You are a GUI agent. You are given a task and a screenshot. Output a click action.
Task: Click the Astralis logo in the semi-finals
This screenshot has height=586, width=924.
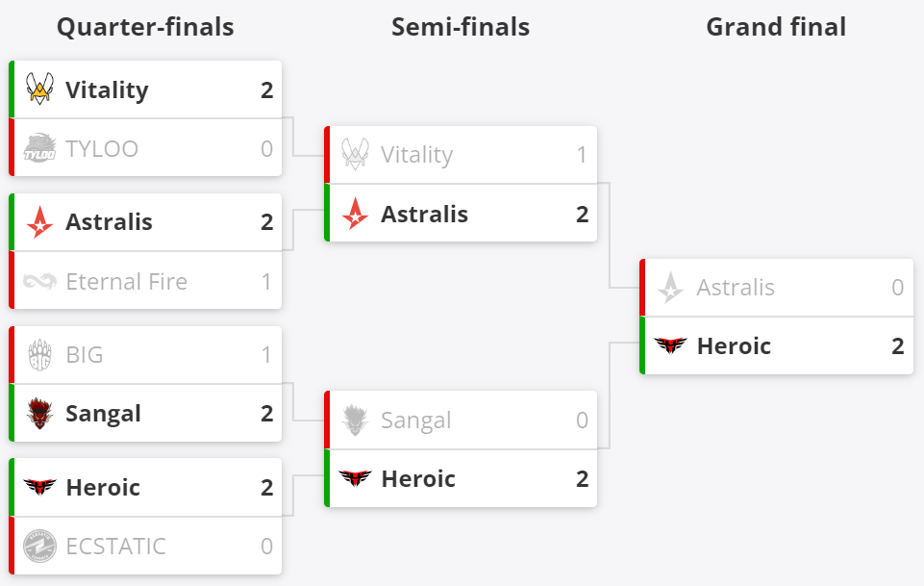pyautogui.click(x=355, y=214)
